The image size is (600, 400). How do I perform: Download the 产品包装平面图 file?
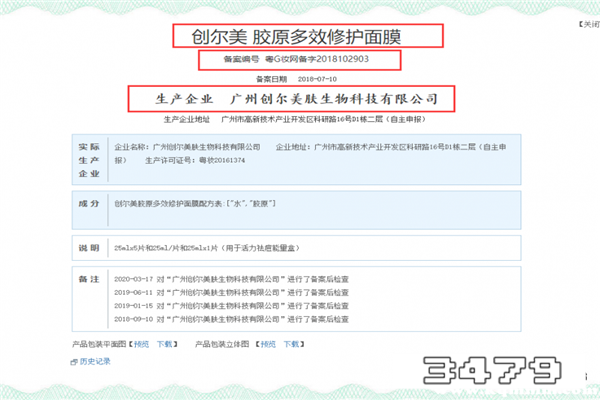click(166, 343)
